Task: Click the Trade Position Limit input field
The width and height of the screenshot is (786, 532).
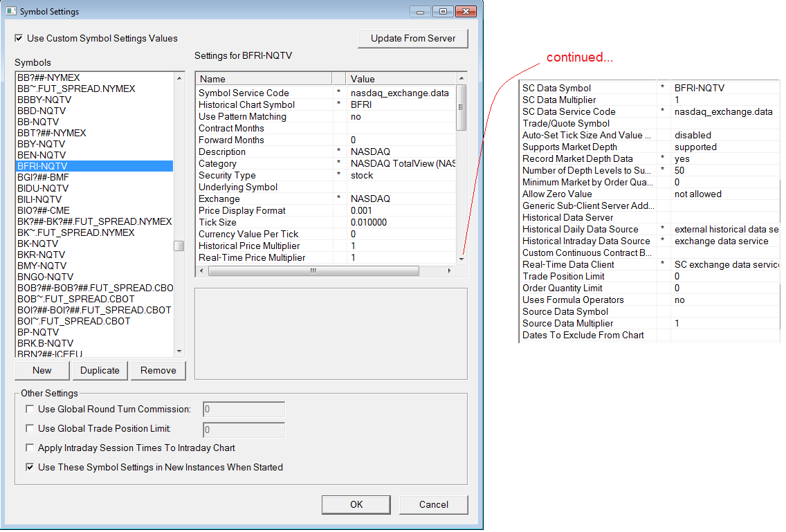Action: click(x=244, y=430)
